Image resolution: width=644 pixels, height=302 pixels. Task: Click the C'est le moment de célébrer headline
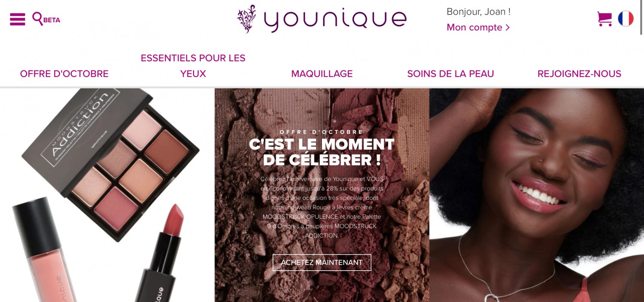pos(322,152)
